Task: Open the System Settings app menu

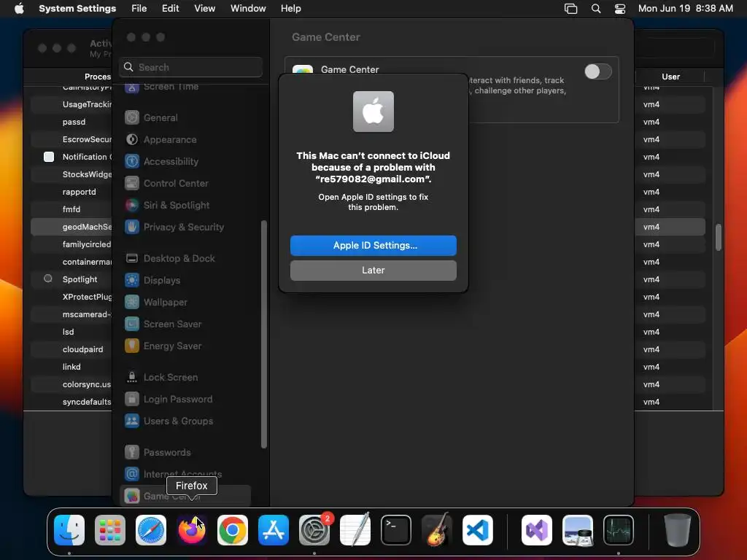Action: 77,9
